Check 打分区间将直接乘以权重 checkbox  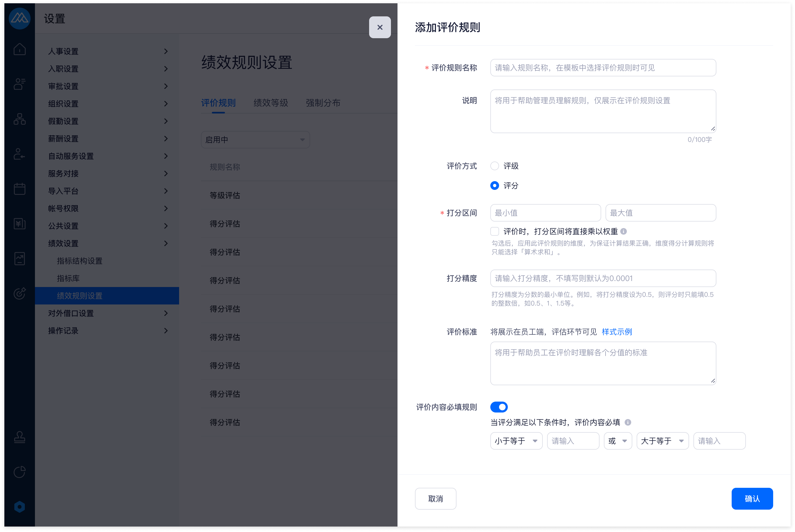(x=495, y=231)
